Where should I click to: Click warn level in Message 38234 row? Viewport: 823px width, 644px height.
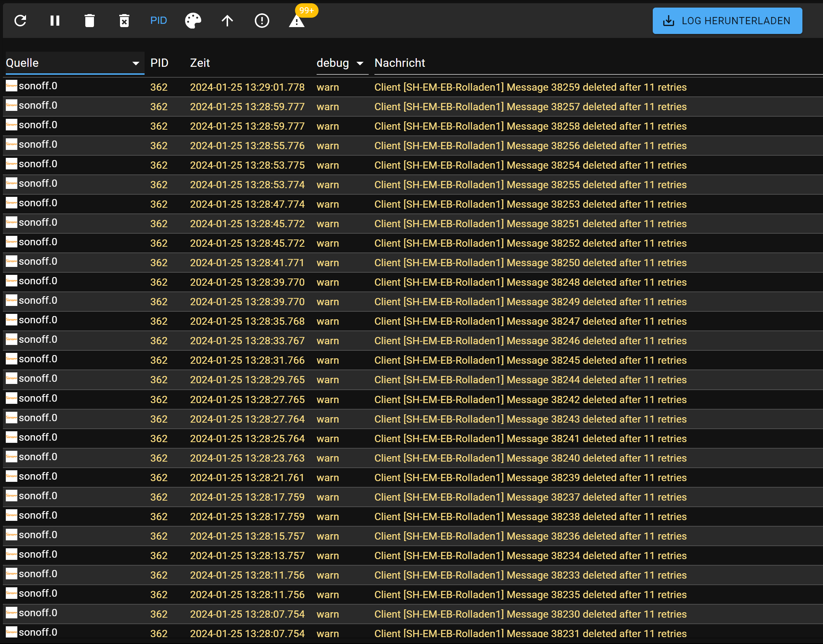(x=327, y=556)
